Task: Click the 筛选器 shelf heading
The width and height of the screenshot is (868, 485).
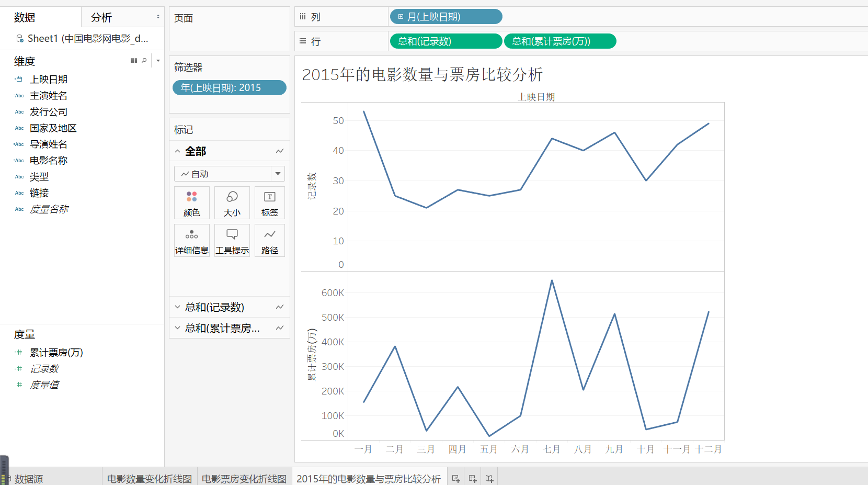Action: (x=188, y=67)
